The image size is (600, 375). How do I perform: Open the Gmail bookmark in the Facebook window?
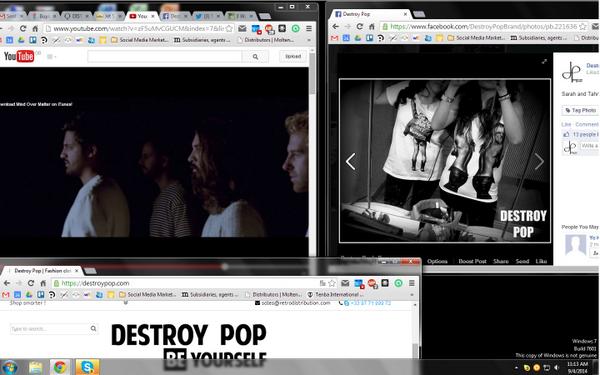[x=334, y=38]
